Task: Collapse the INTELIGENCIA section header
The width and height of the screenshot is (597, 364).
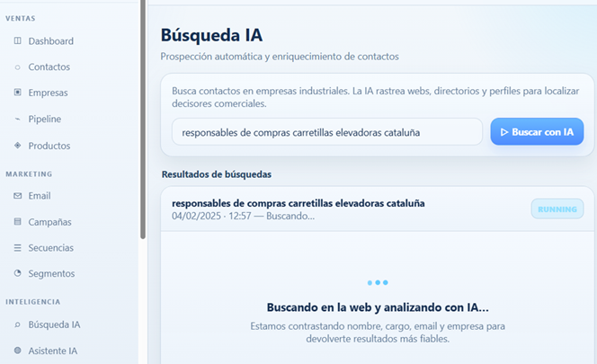Action: point(32,302)
